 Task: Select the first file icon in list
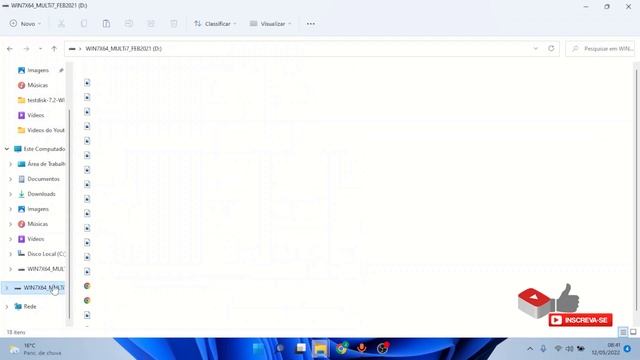point(87,82)
